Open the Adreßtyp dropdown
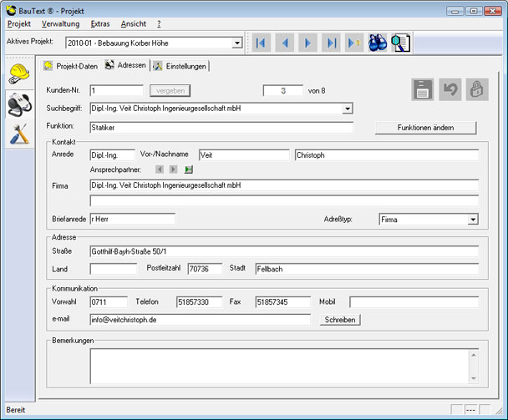Image resolution: width=508 pixels, height=420 pixels. click(473, 220)
